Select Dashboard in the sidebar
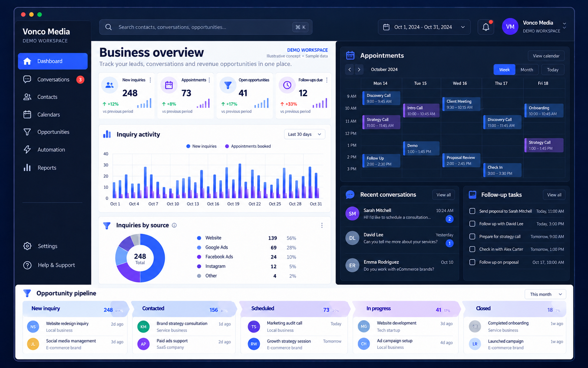Image resolution: width=588 pixels, height=368 pixels. pos(53,61)
